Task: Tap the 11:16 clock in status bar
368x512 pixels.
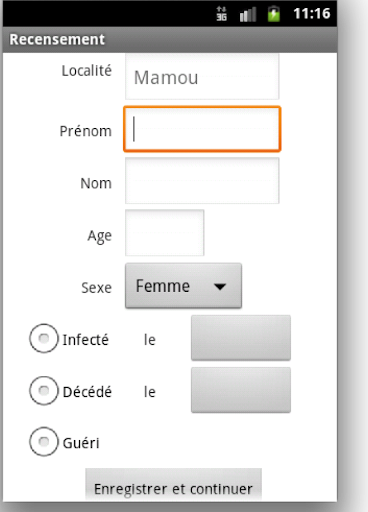Action: pyautogui.click(x=311, y=14)
